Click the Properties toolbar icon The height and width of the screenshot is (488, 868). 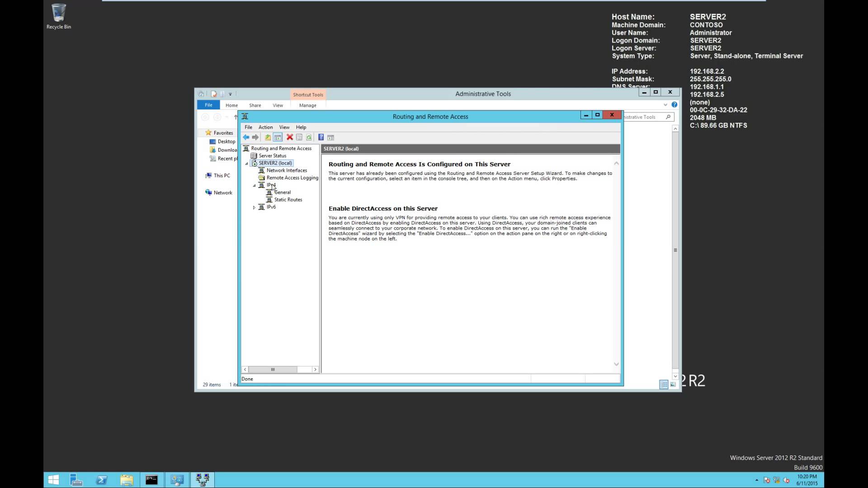[x=299, y=137]
